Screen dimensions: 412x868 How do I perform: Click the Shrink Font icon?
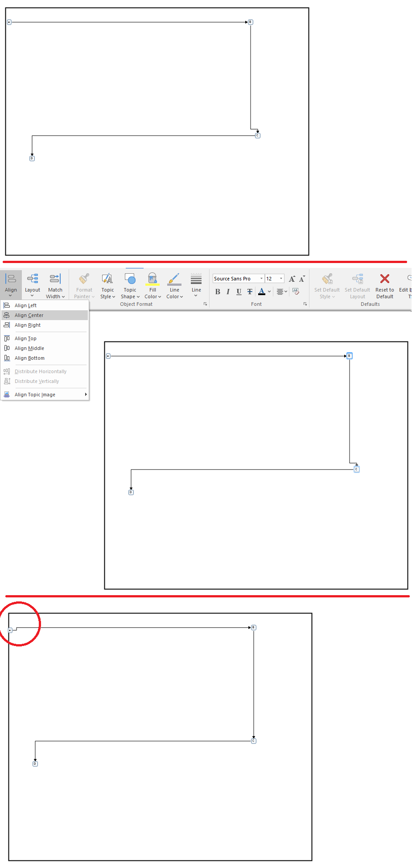click(x=302, y=279)
